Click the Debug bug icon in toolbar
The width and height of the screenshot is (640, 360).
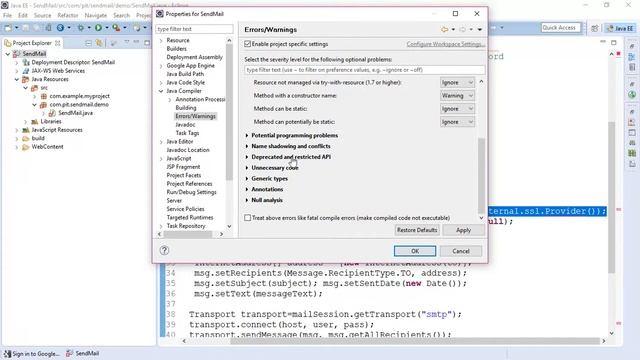click(x=81, y=28)
